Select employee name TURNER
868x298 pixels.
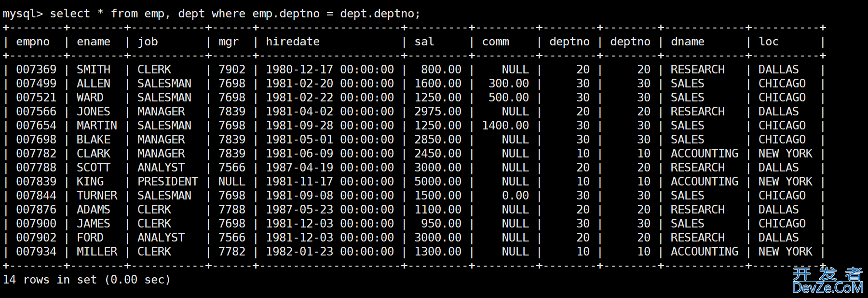pyautogui.click(x=97, y=196)
